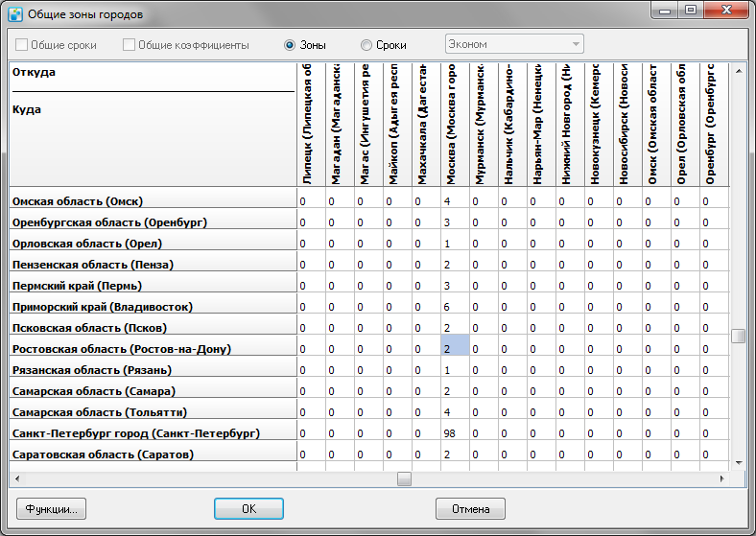
Task: Click the 'Функции...' button
Action: 51,509
